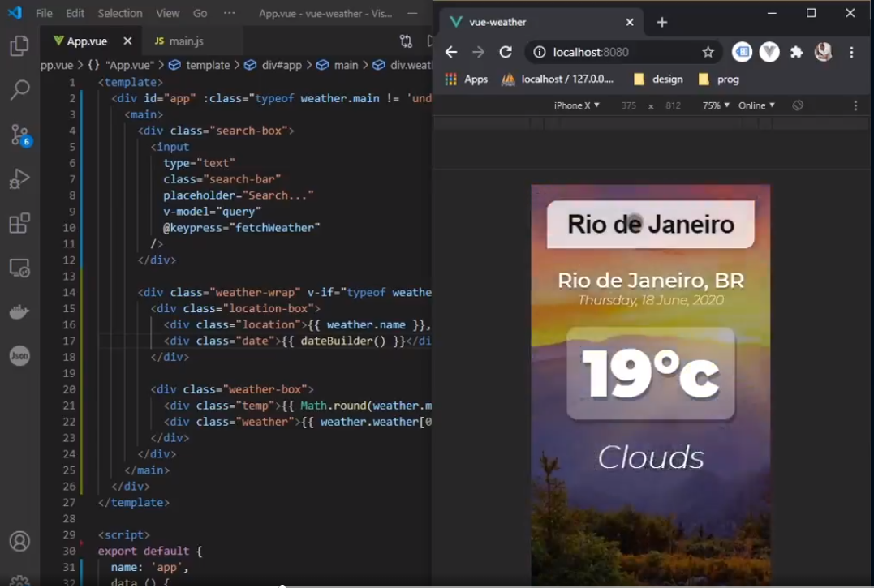The image size is (874, 588).
Task: Close the App.vue editor tab
Action: click(127, 41)
